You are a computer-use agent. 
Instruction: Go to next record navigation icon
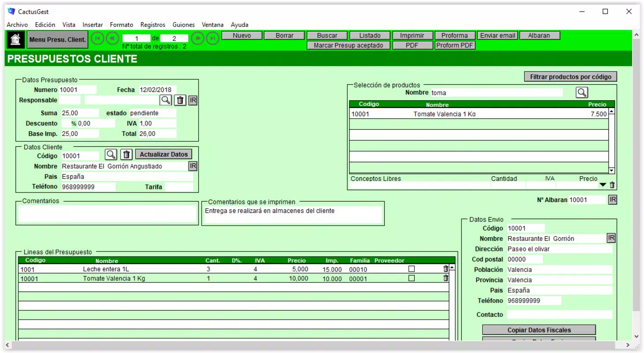click(198, 38)
